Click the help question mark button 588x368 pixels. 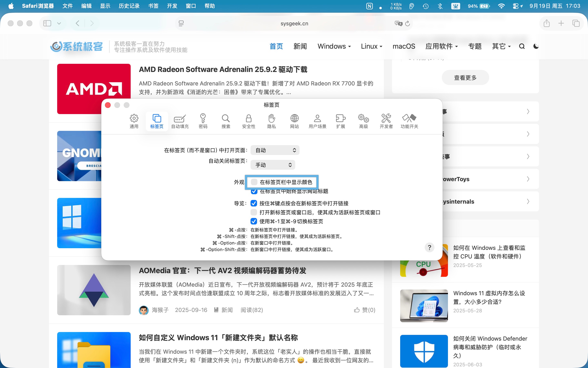pos(429,248)
